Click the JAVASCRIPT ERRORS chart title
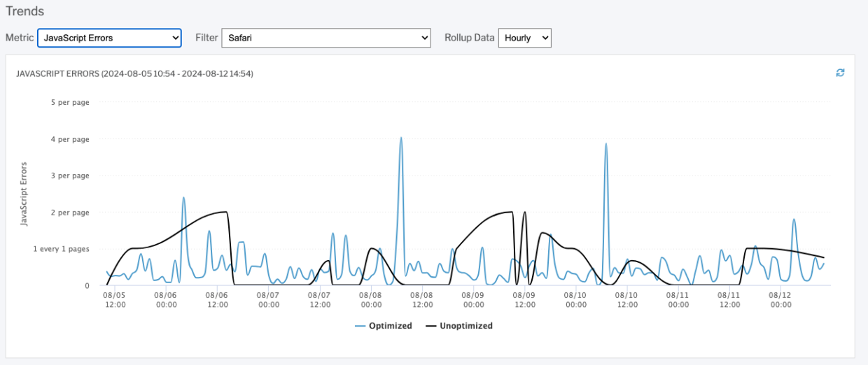868x365 pixels. [x=134, y=73]
